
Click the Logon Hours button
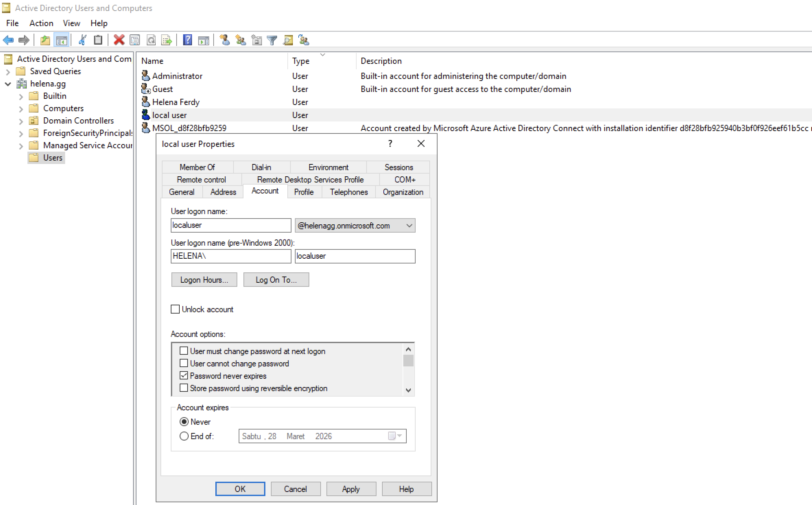click(x=204, y=280)
